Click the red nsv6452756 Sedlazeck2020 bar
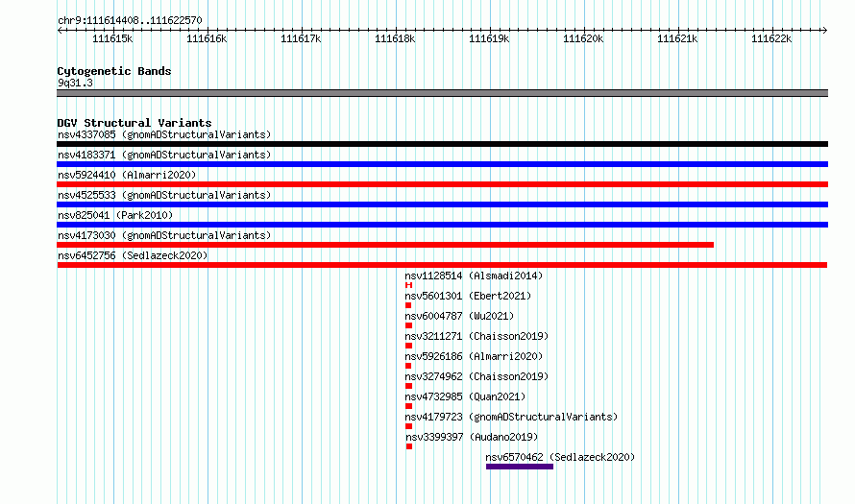Image resolution: width=855 pixels, height=504 pixels. (442, 265)
